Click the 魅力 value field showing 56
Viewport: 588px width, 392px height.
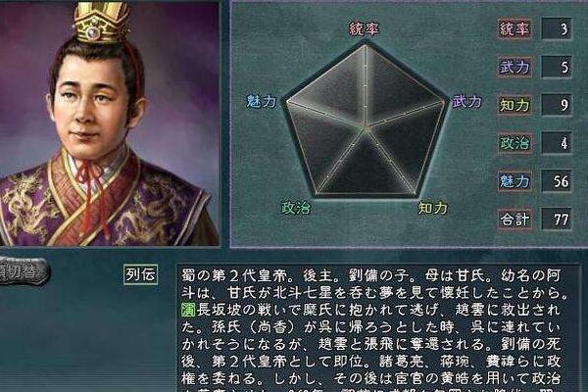tap(557, 181)
